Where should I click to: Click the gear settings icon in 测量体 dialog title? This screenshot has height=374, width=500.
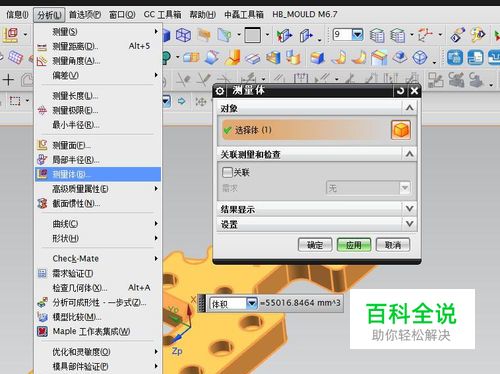point(220,91)
